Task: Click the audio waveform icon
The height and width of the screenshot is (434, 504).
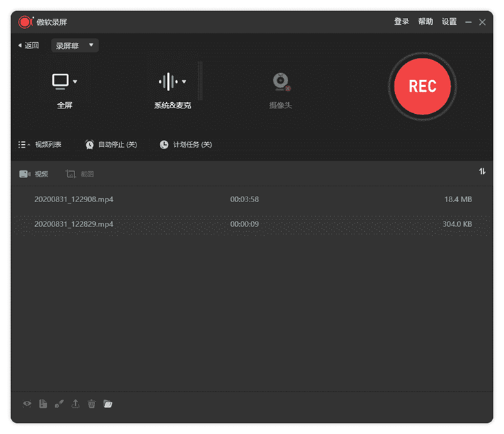Action: click(168, 81)
